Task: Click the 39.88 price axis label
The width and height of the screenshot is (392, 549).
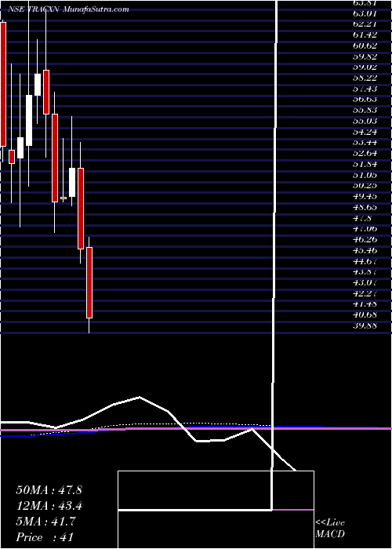Action: [365, 325]
